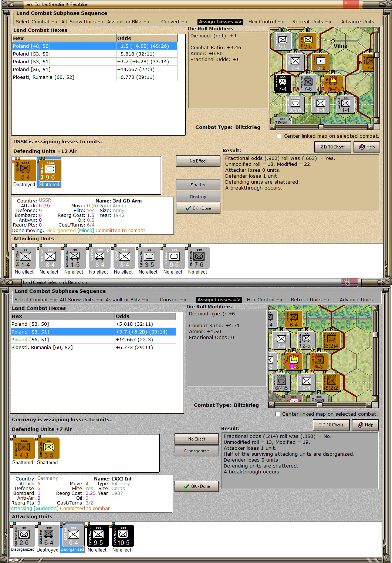
Task: Click scroll-up arrow on Germany window map
Action: (x=375, y=308)
